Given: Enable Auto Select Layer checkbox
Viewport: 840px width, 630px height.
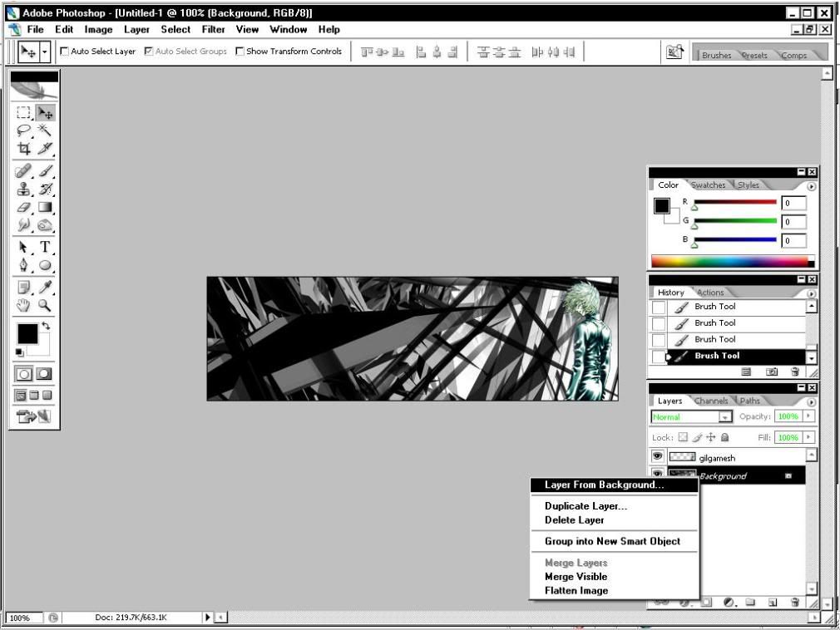Looking at the screenshot, I should point(64,52).
